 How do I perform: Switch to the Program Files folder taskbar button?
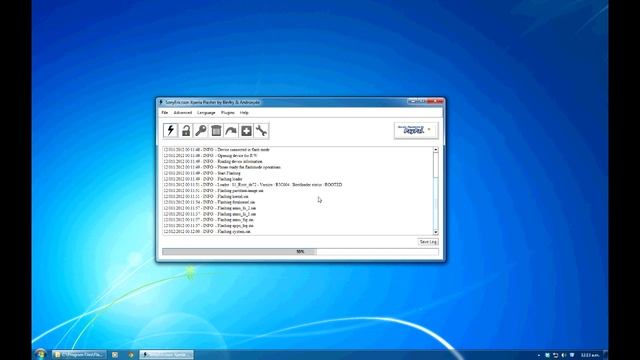point(79,355)
